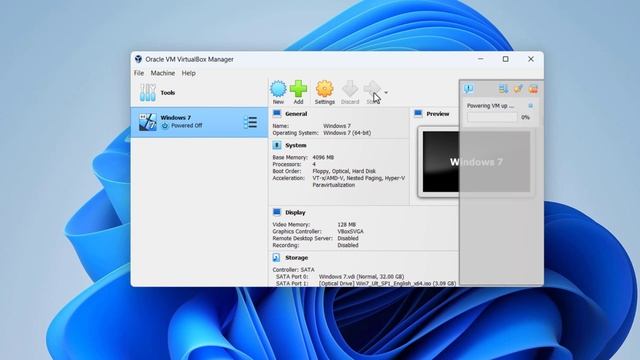
Task: Click the 'VBoxSVGA' graphics controller value
Action: (351, 231)
